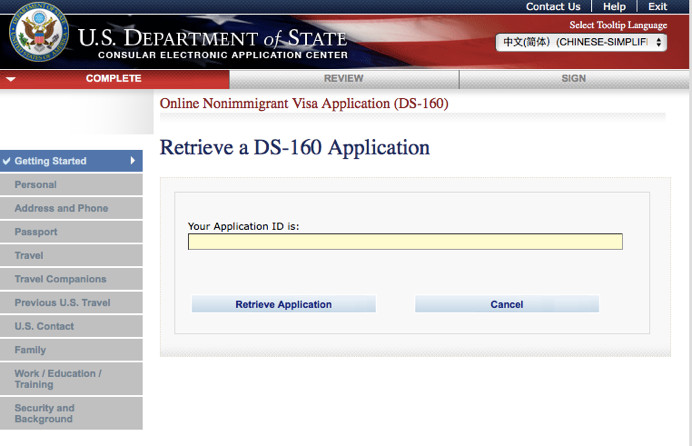The image size is (692, 446).
Task: Click the Department of State seal logo
Action: tap(39, 32)
